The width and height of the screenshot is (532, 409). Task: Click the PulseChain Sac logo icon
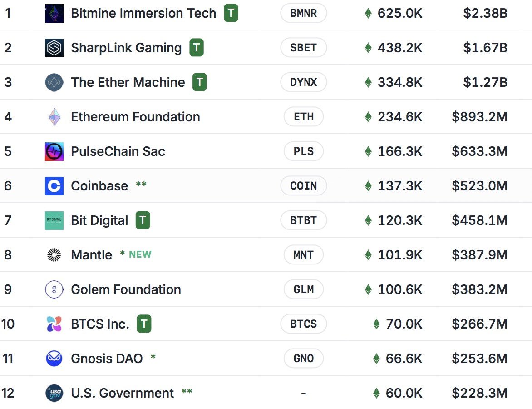coord(54,151)
